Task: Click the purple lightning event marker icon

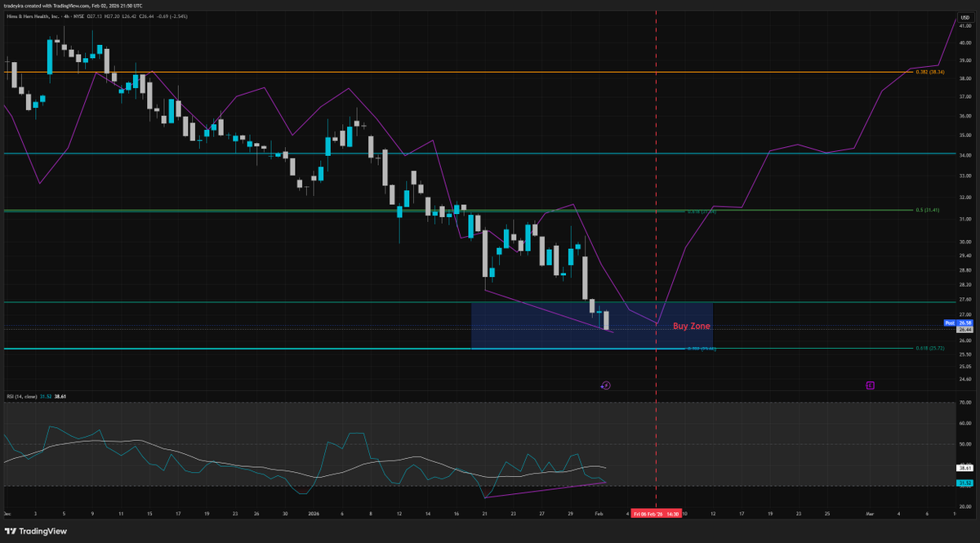Action: (x=605, y=385)
